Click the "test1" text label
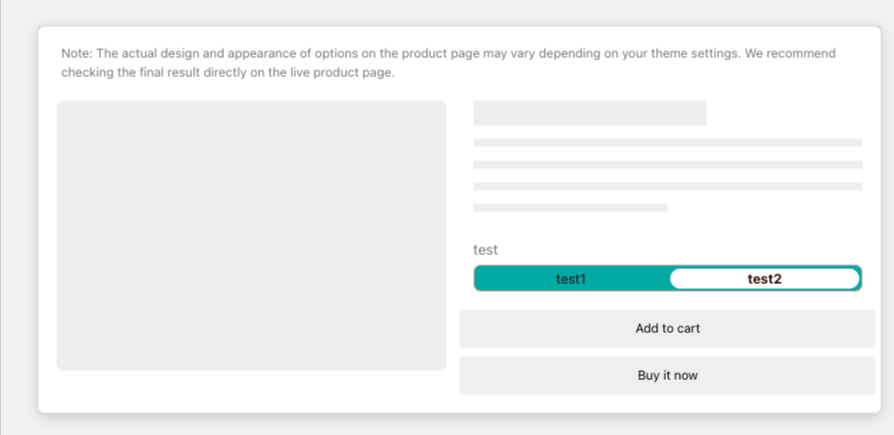The image size is (894, 435). click(x=571, y=279)
